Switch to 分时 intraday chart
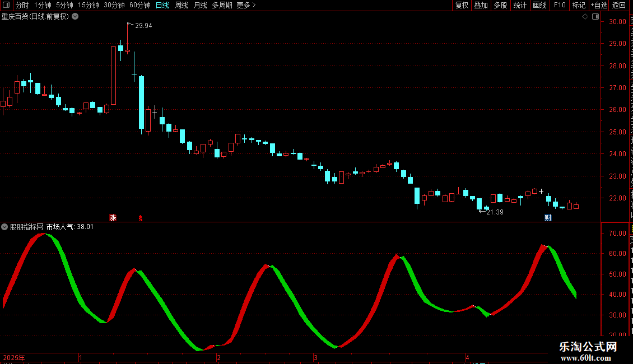 click(22, 5)
